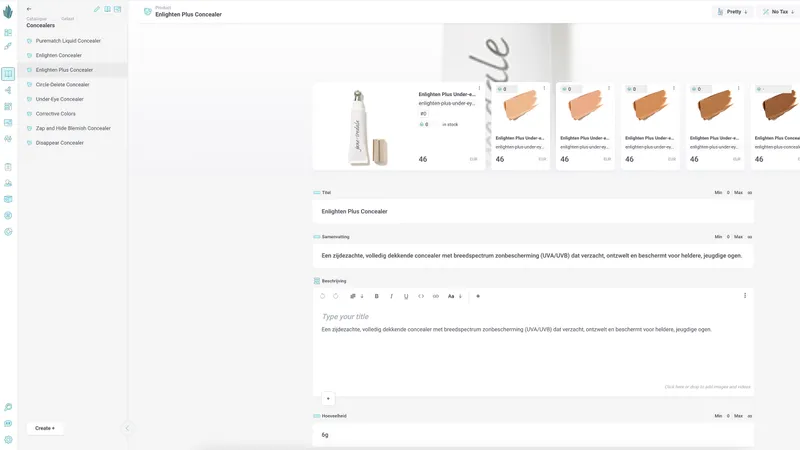Viewport: 800px width, 450px height.
Task: Click the Titel input field
Action: coord(533,211)
